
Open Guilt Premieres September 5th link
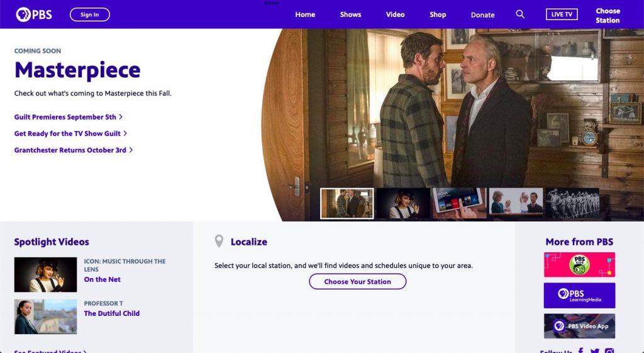(x=65, y=117)
